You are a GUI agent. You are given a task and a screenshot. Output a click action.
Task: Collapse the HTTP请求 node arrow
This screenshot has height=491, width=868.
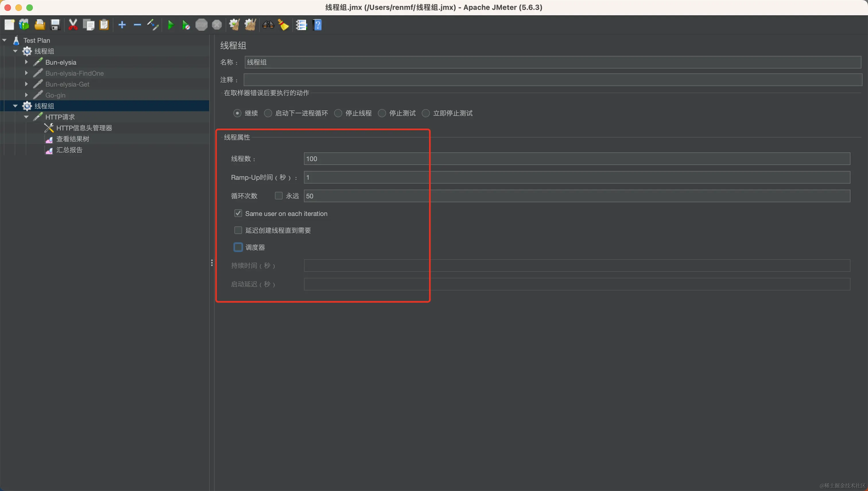click(x=26, y=117)
